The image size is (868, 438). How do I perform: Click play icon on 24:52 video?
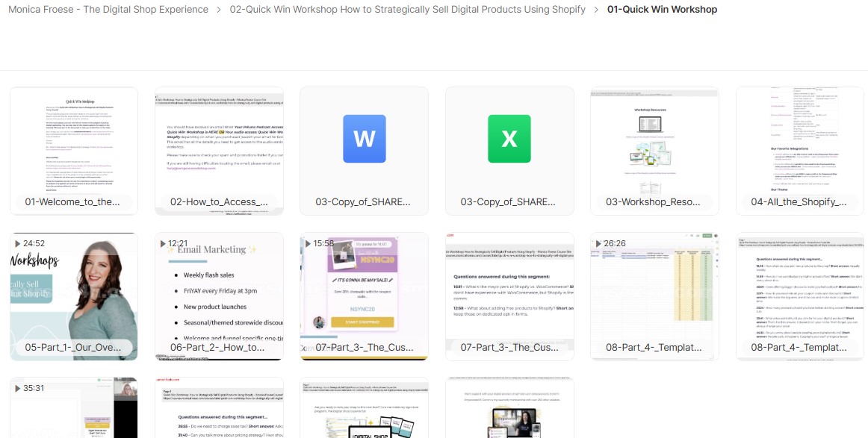point(16,243)
